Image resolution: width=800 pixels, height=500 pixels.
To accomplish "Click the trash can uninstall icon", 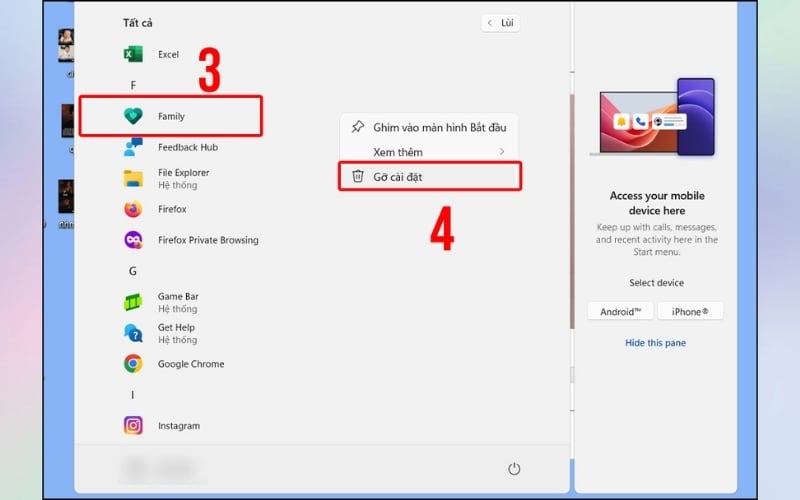I will click(x=358, y=177).
